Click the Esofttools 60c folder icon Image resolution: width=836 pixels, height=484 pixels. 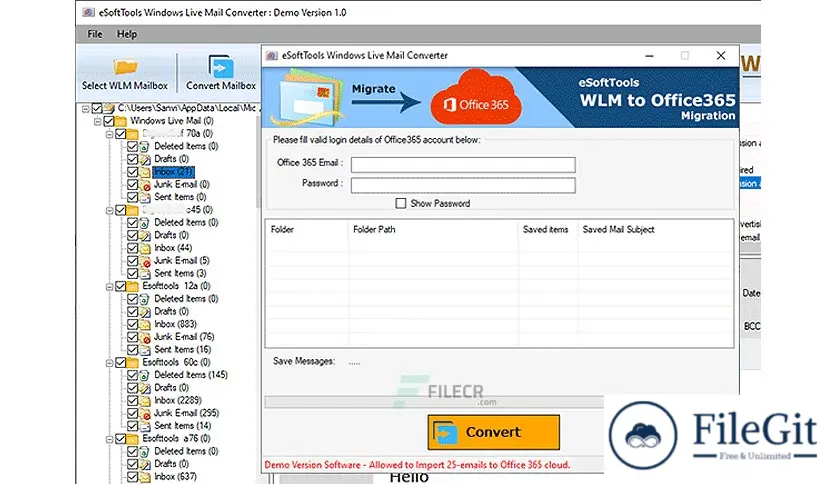[x=133, y=362]
